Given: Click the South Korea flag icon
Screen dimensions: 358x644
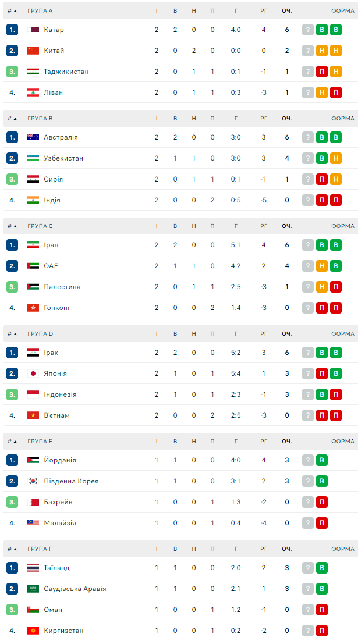Looking at the screenshot, I should click(33, 481).
